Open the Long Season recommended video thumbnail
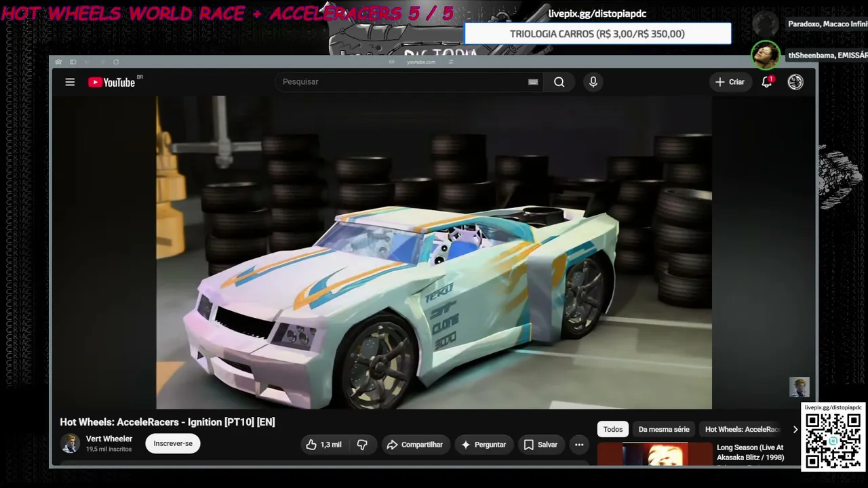The width and height of the screenshot is (868, 488). (x=654, y=454)
